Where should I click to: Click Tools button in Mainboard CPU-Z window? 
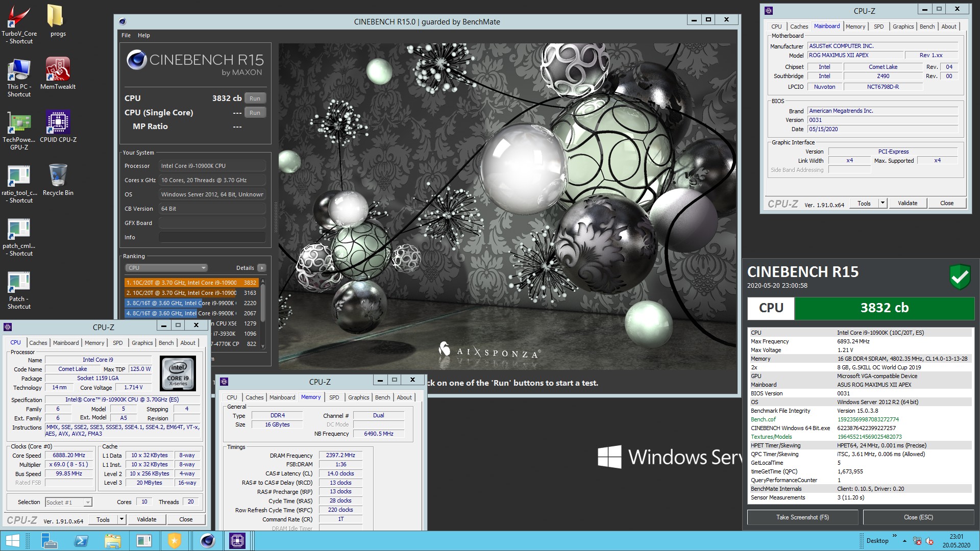coord(864,203)
